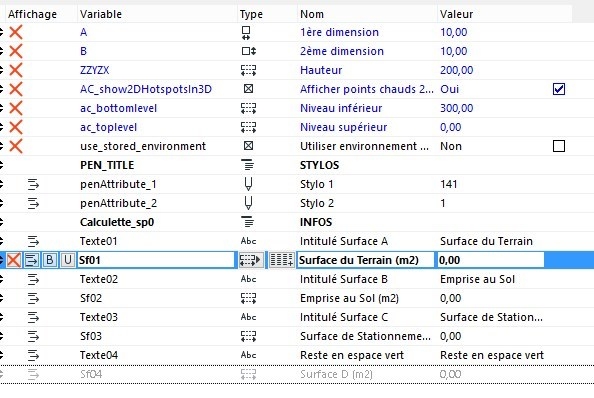Click the Abc text type icon of Texte04
The image size is (594, 398).
point(249,355)
